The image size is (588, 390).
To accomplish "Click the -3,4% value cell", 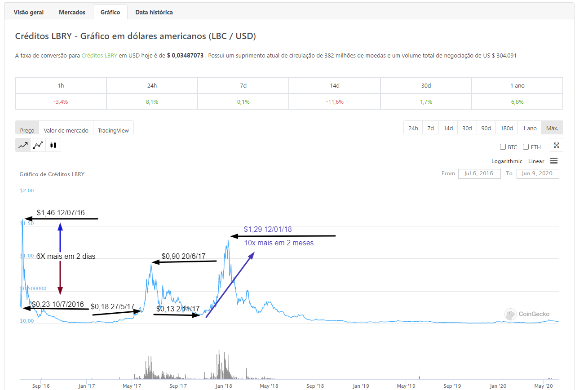I will pos(61,102).
